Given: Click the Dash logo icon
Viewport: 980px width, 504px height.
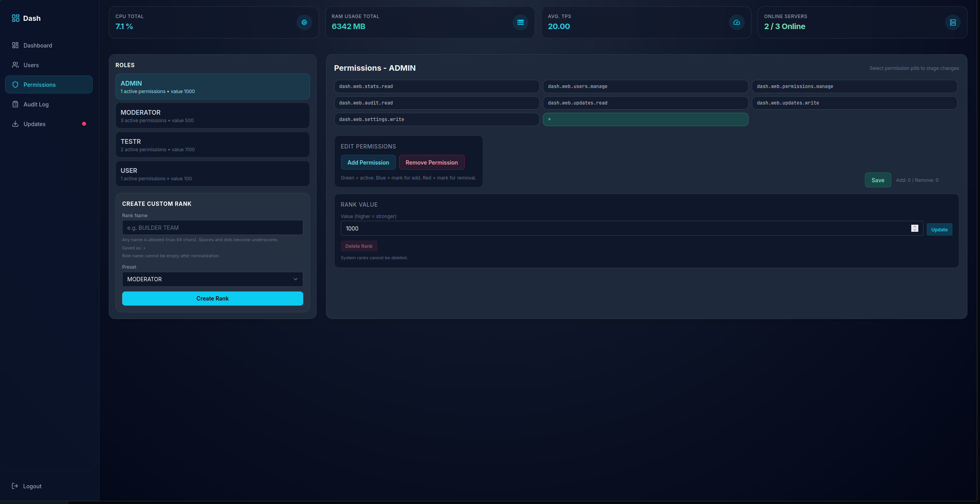Looking at the screenshot, I should pyautogui.click(x=15, y=18).
